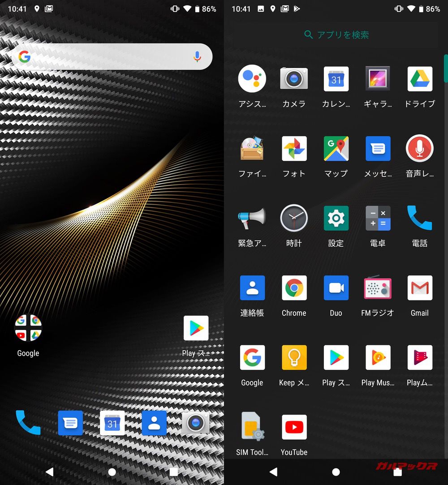Click the app drawer scrollbar handle
The height and width of the screenshot is (485, 448).
[445, 68]
